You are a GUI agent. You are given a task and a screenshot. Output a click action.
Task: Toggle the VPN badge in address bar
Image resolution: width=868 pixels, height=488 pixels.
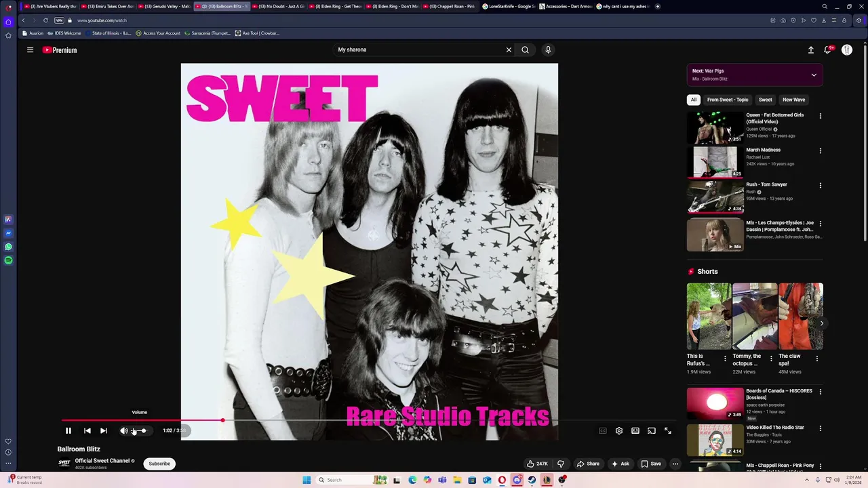[x=59, y=20]
